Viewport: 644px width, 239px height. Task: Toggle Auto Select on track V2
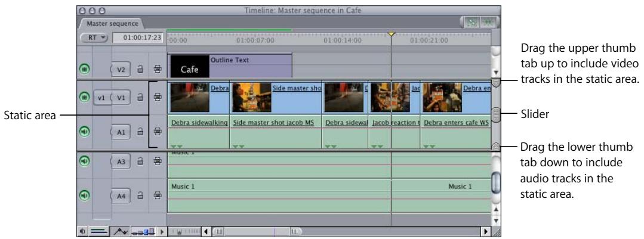[158, 70]
